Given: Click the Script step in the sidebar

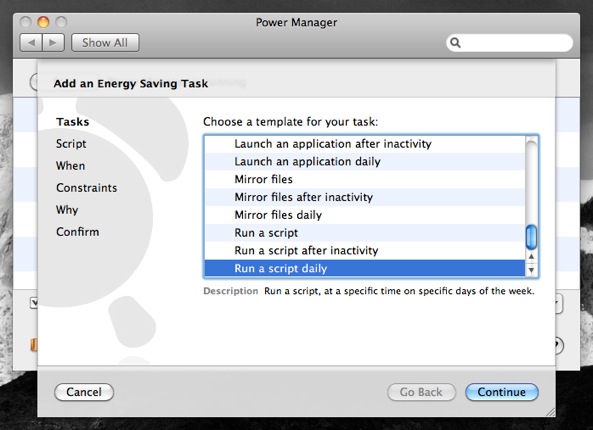Looking at the screenshot, I should [71, 144].
